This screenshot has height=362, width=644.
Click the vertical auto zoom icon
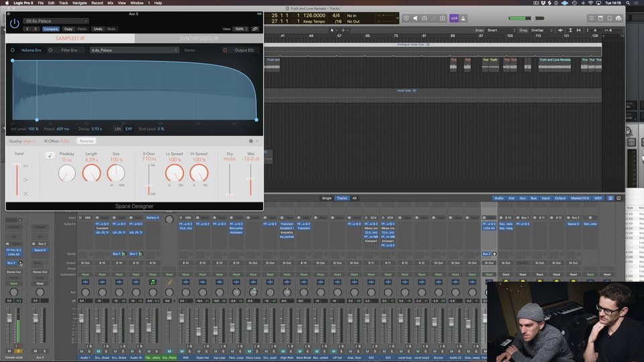coord(570,30)
